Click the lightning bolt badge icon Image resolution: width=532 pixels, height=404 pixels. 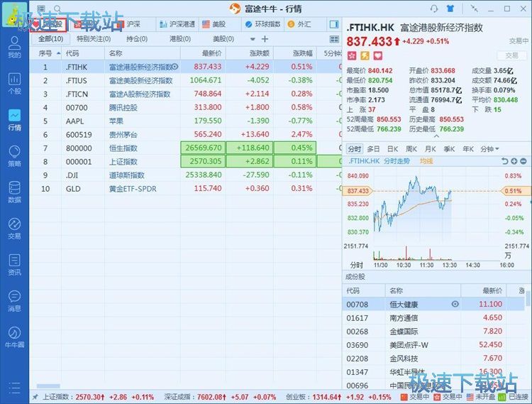click(365, 55)
